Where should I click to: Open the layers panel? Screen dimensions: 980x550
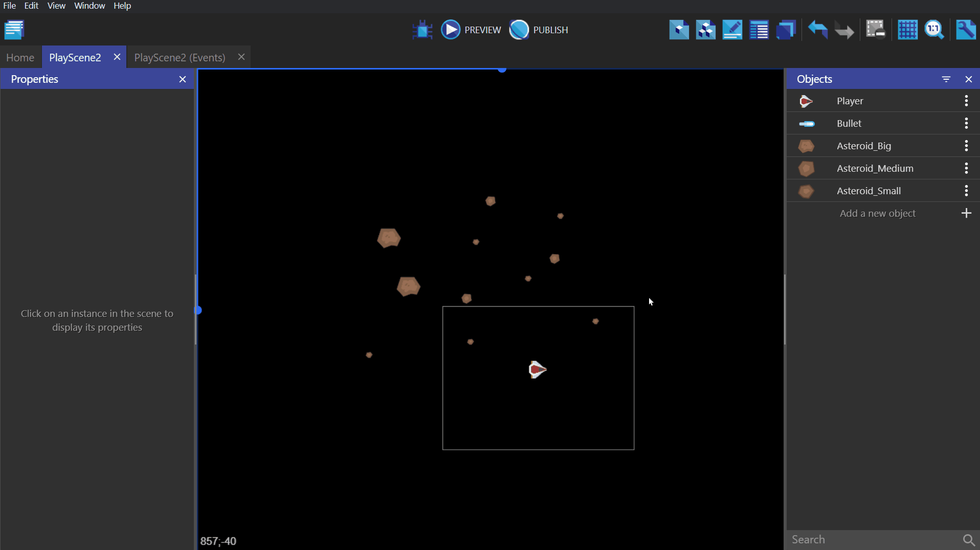(x=787, y=30)
